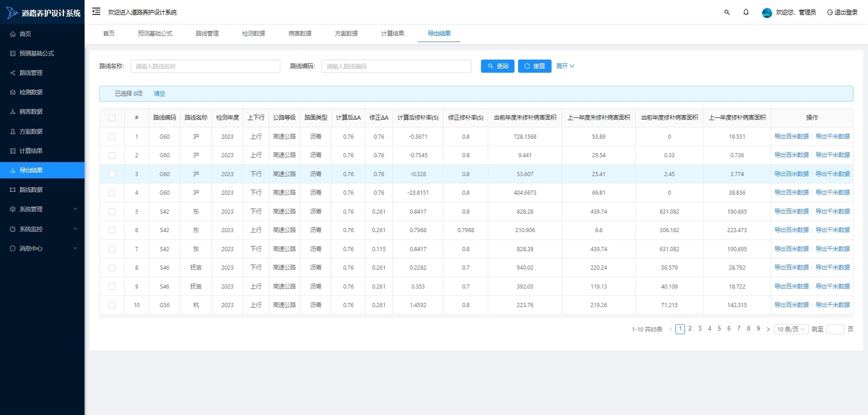Click the 路线管理 share icon in sidebar

13,73
